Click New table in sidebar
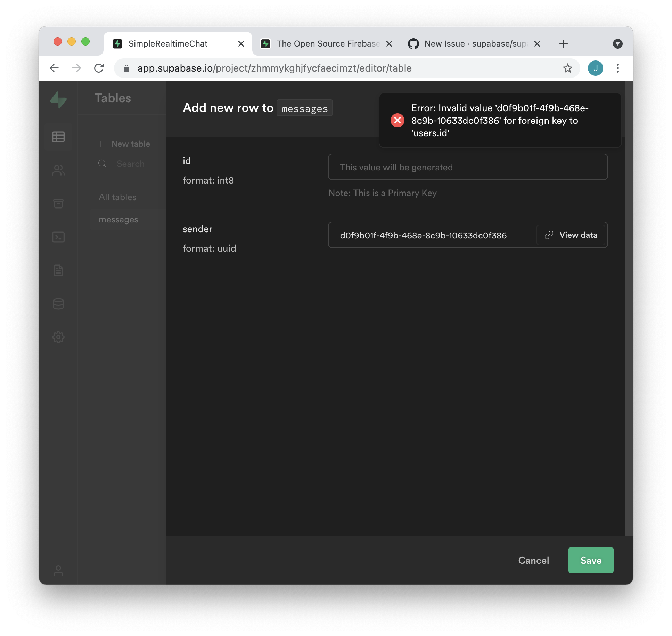This screenshot has width=672, height=636. tap(124, 144)
